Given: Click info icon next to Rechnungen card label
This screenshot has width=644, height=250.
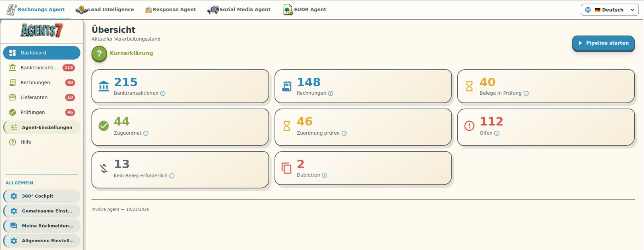Looking at the screenshot, I should coord(330,94).
